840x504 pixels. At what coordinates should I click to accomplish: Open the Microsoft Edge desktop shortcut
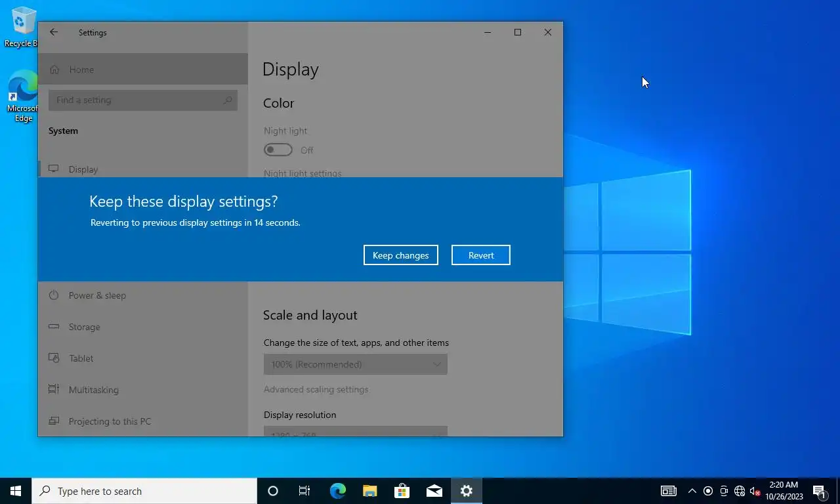pyautogui.click(x=22, y=96)
